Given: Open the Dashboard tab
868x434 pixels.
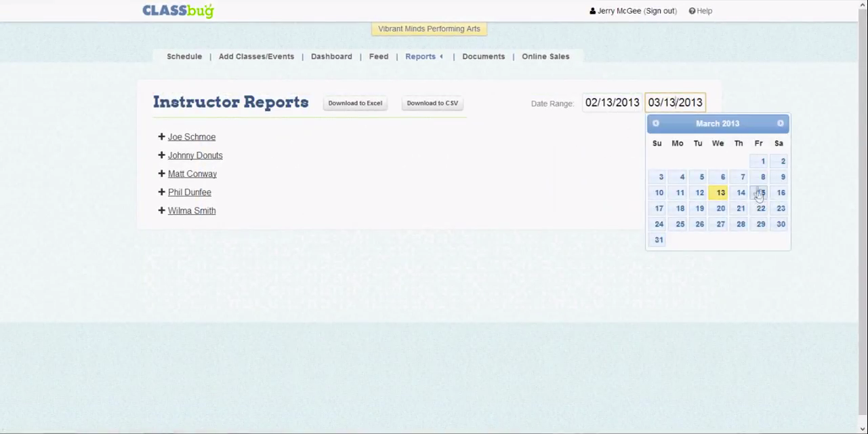Looking at the screenshot, I should point(331,56).
